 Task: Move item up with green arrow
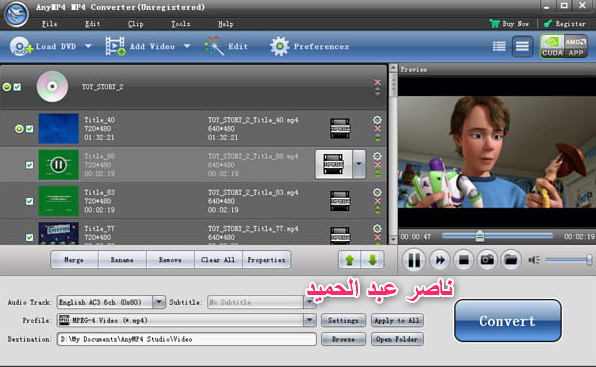pos(350,260)
